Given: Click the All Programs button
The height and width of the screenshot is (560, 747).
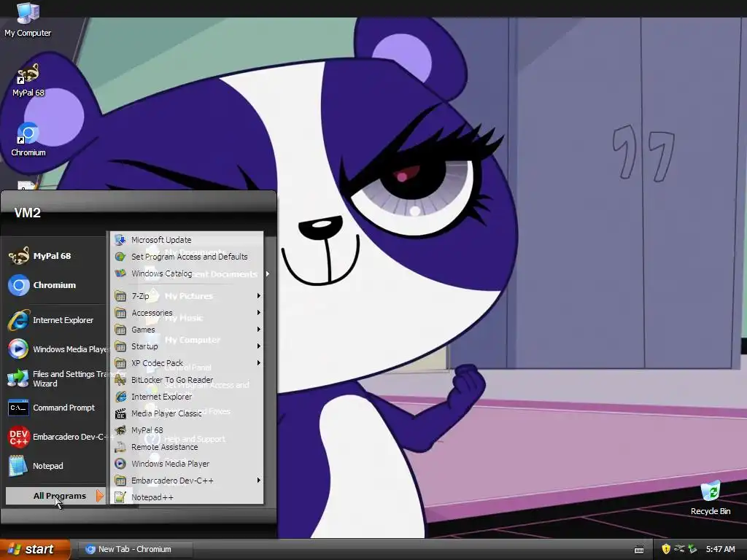Looking at the screenshot, I should tap(55, 496).
